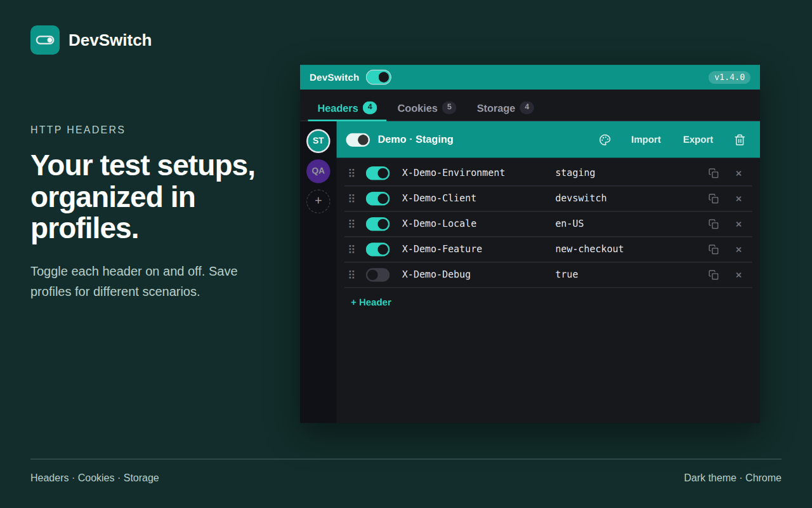Click the drag handle for X-Demo-Debug
The width and height of the screenshot is (812, 508).
click(351, 274)
